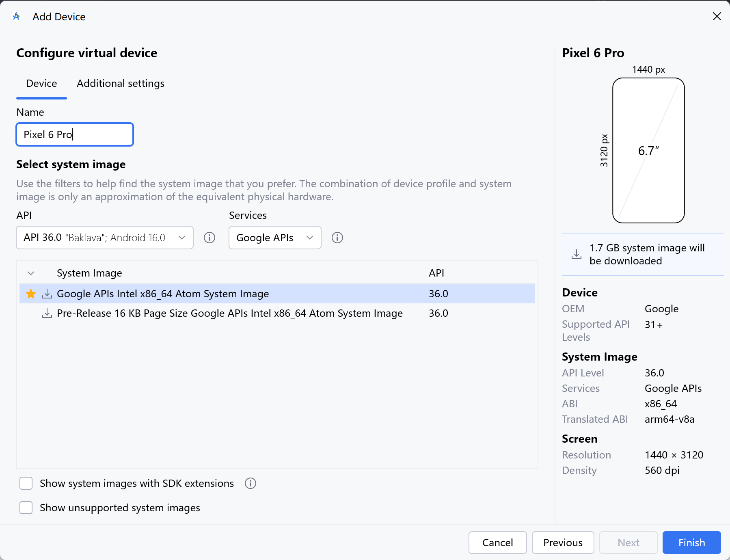Select Pre-Release 16 KB Page Size image row
This screenshot has height=560, width=730.
(x=230, y=313)
